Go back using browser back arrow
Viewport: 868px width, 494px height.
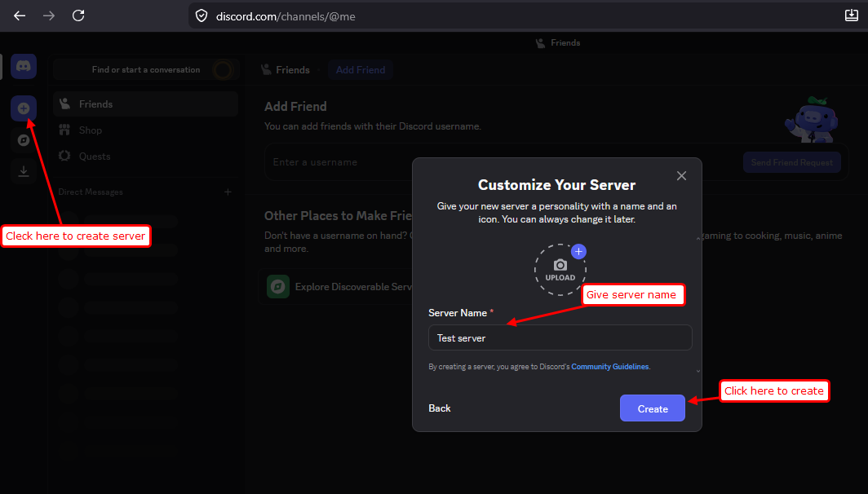(20, 15)
